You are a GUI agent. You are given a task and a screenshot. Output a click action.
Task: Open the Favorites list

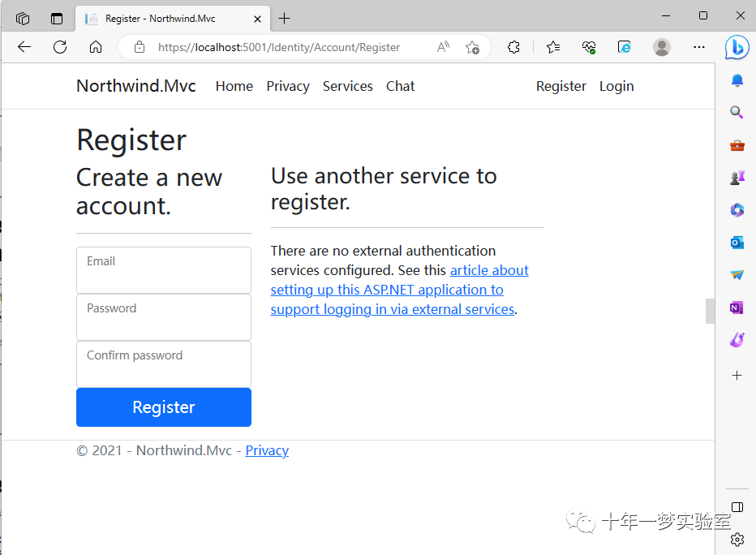point(553,47)
